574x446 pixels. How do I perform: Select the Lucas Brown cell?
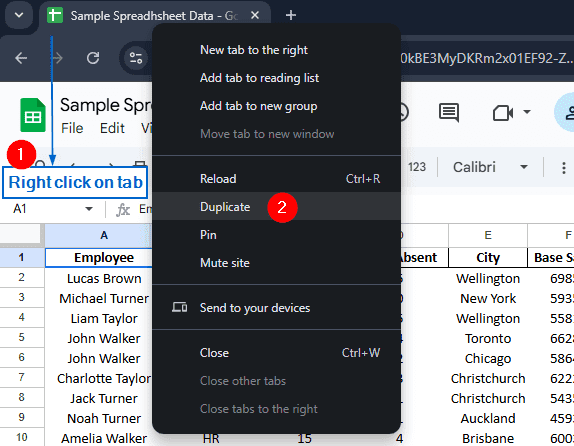[98, 278]
